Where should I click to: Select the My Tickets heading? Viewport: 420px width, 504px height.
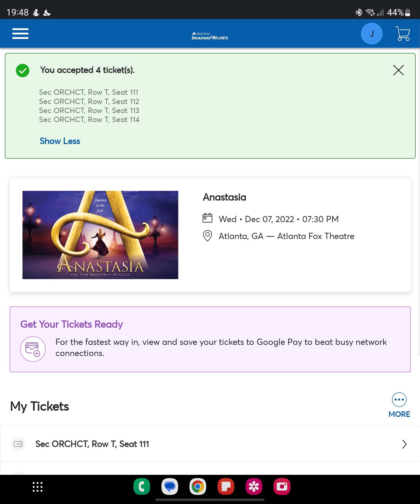(39, 406)
